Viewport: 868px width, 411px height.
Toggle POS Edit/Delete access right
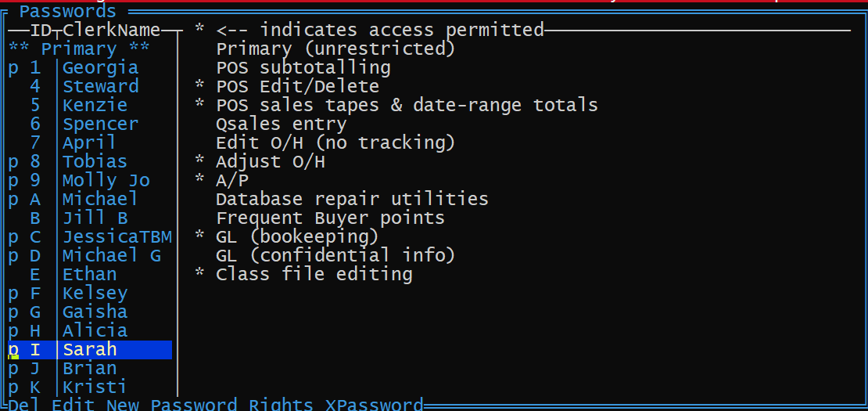pos(297,87)
